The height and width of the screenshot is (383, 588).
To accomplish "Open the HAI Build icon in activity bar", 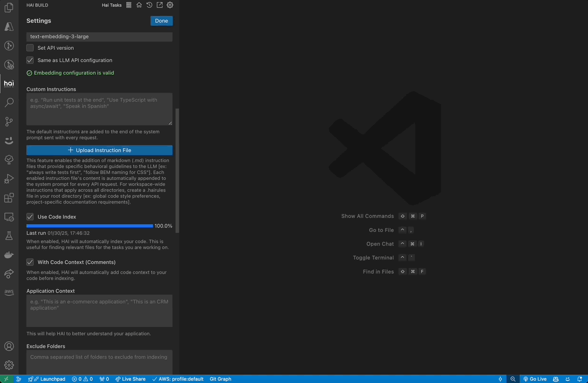I will click(x=9, y=84).
